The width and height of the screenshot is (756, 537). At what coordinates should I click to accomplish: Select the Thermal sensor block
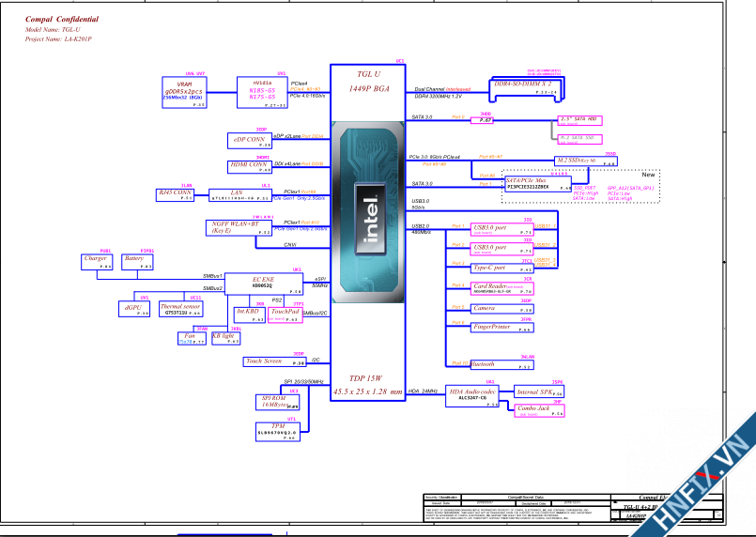click(180, 309)
